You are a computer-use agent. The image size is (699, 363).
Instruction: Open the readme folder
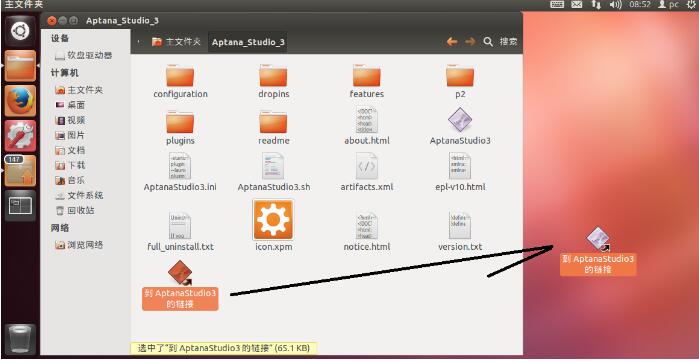pos(273,128)
